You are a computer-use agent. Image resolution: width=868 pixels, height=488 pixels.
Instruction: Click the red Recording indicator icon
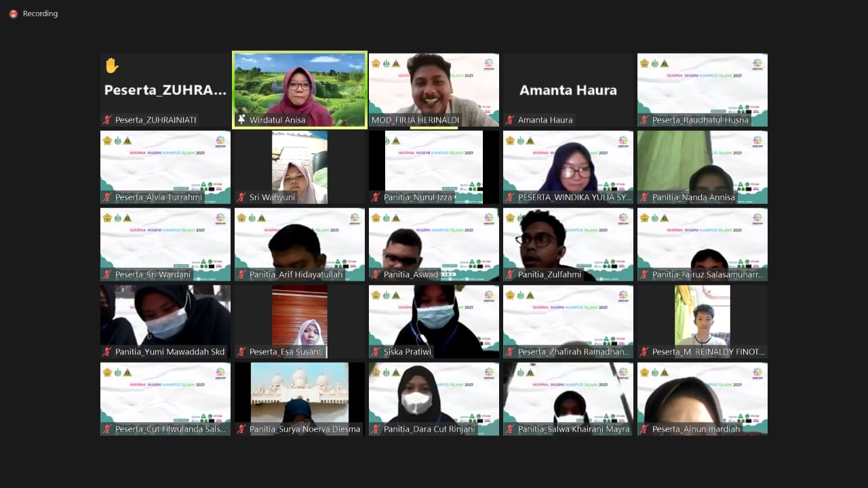coord(13,14)
